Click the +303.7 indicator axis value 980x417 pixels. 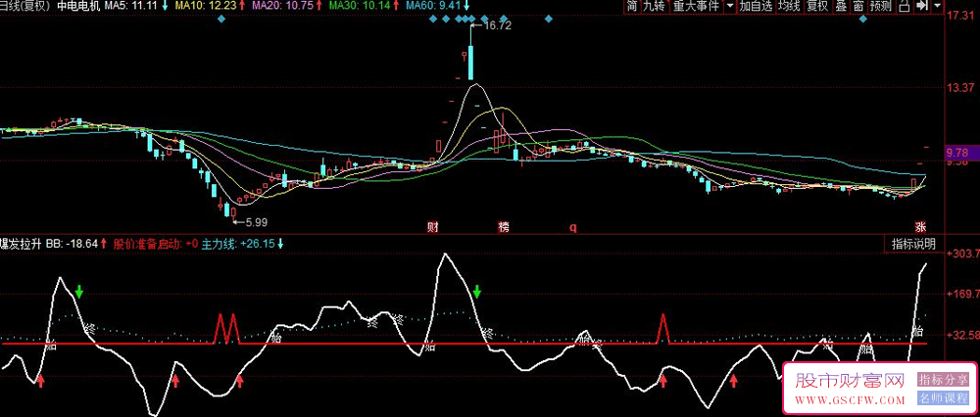point(963,255)
